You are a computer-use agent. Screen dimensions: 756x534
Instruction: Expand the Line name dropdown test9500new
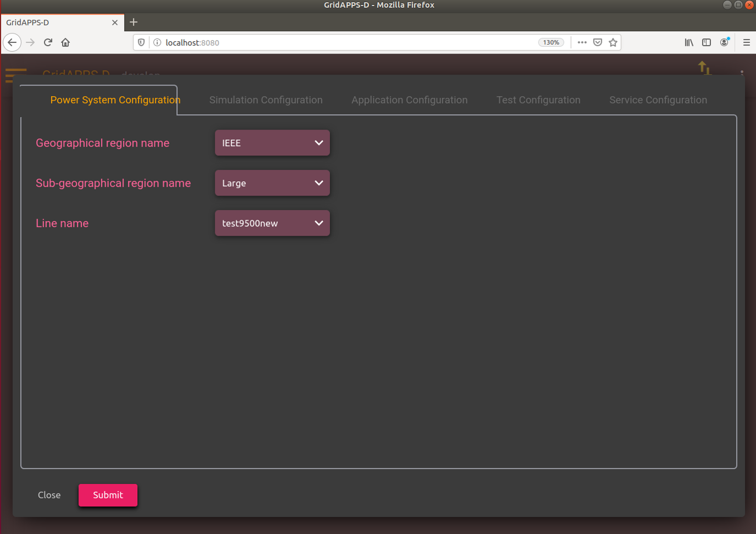click(272, 223)
